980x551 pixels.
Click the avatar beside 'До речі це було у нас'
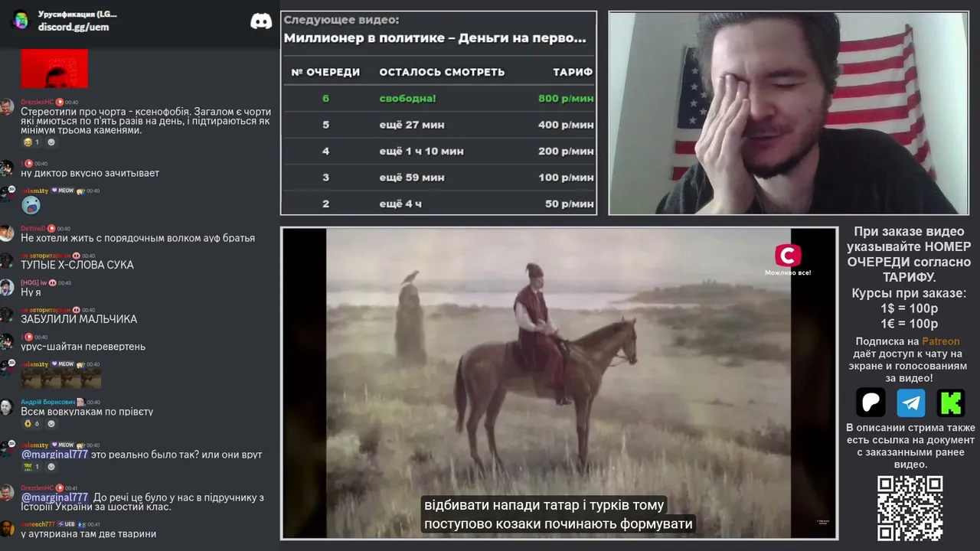point(7,492)
